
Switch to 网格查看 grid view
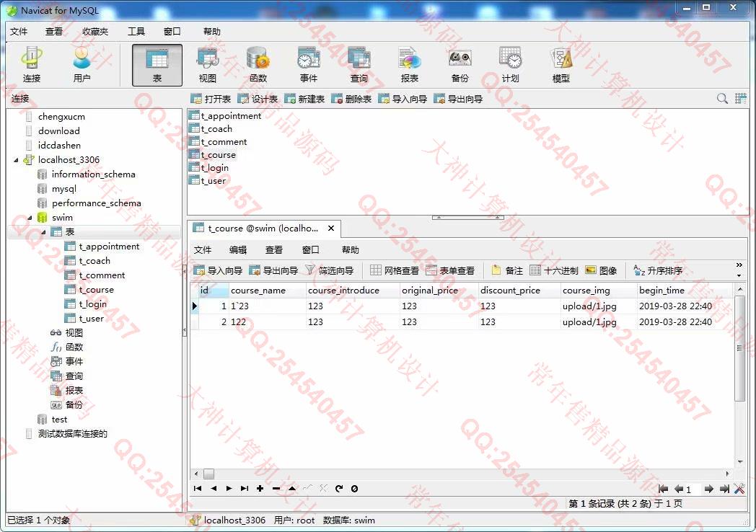pyautogui.click(x=395, y=270)
